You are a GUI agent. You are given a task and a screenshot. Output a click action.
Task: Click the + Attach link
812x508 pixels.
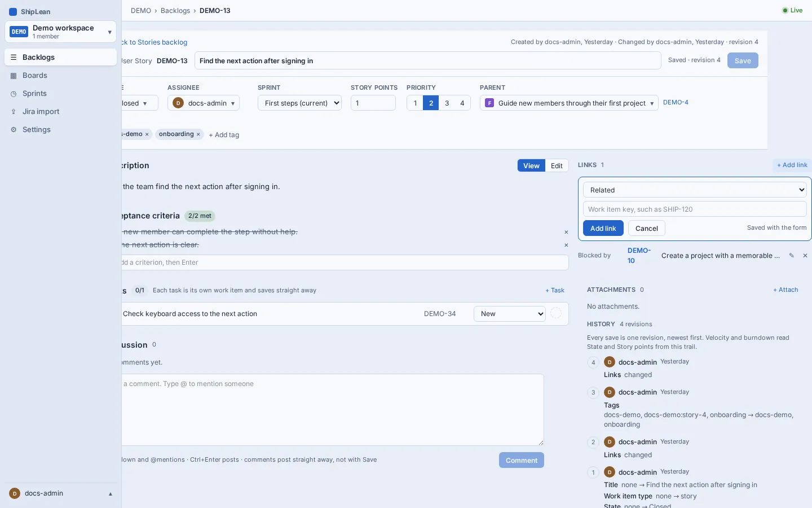click(785, 290)
